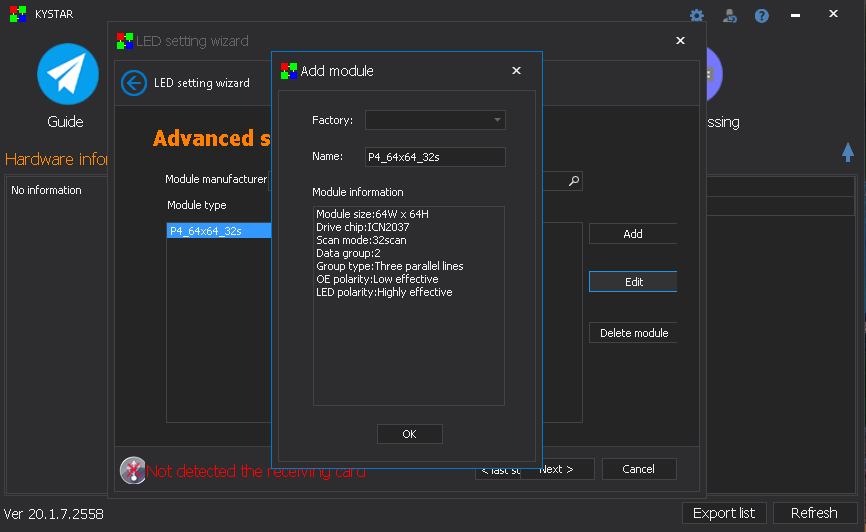Click the Add button

tap(632, 234)
